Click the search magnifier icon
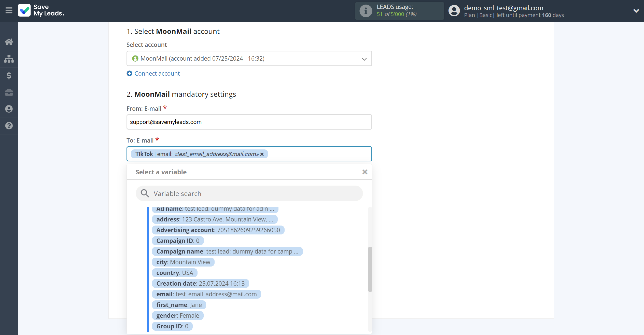 click(x=145, y=193)
